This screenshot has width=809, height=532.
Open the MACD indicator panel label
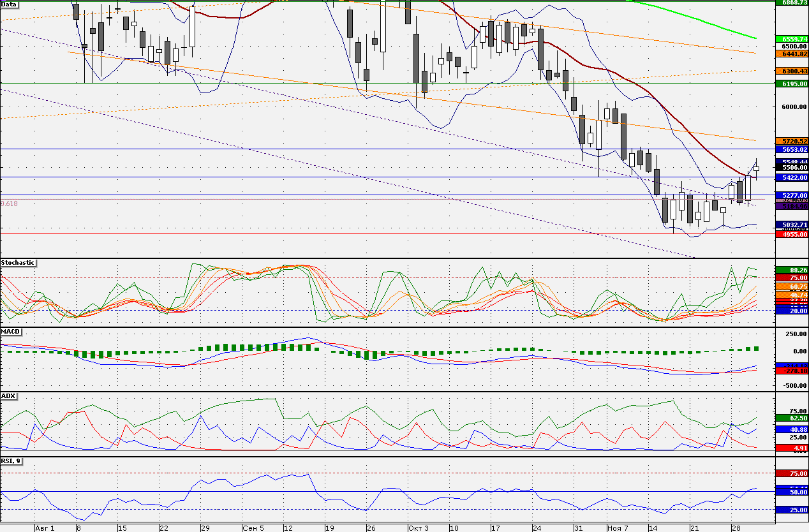click(x=10, y=332)
